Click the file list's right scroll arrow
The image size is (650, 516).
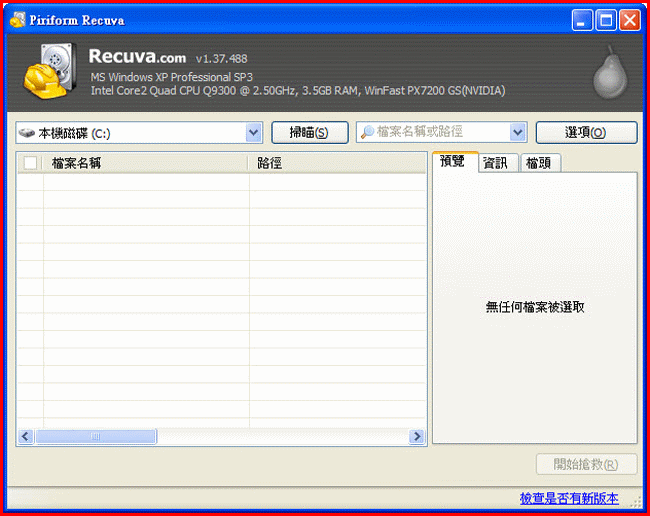(417, 437)
